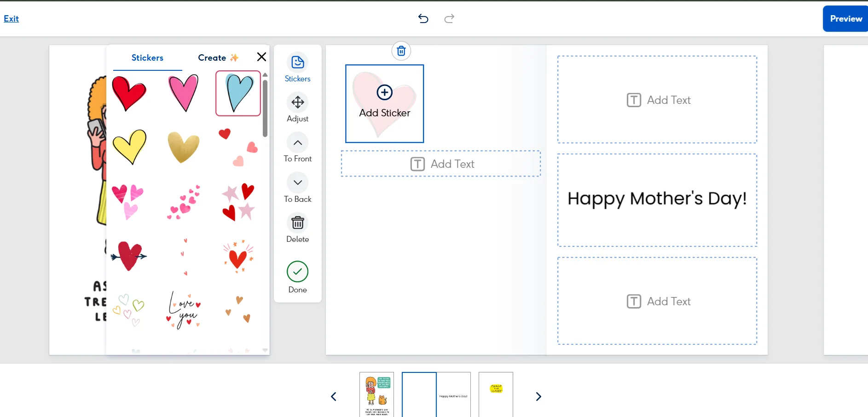Choose the gold foil heart sticker

pos(184,147)
